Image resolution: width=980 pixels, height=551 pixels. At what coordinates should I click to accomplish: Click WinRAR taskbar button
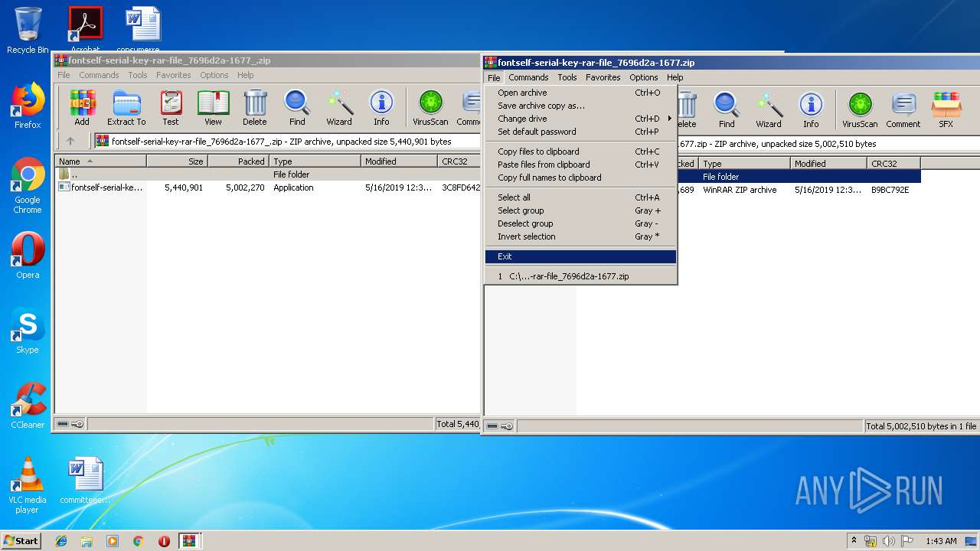[x=189, y=541]
